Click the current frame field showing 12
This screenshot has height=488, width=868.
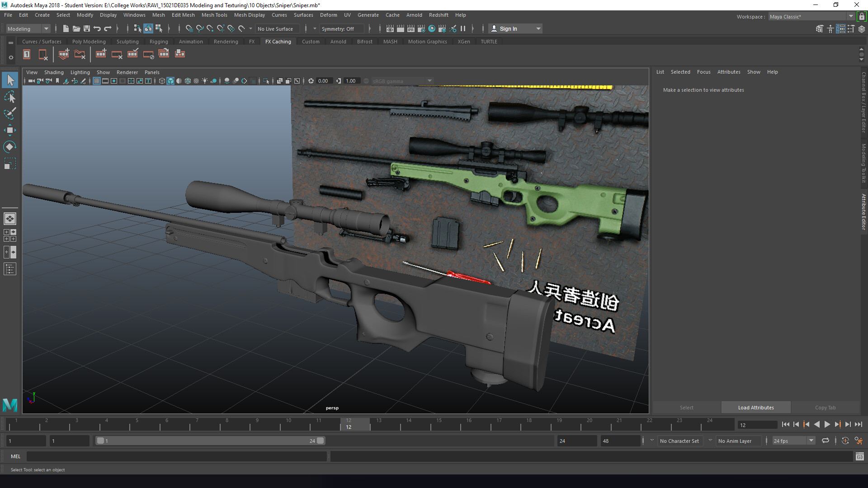(757, 425)
